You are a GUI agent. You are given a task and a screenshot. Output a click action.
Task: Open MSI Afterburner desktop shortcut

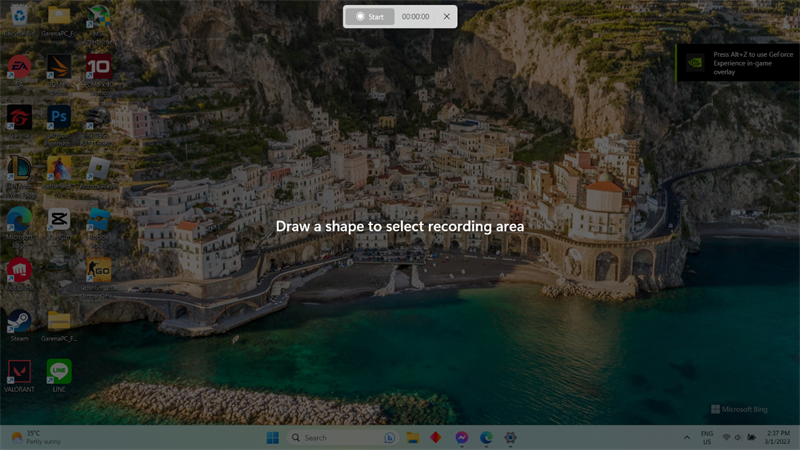tap(98, 23)
